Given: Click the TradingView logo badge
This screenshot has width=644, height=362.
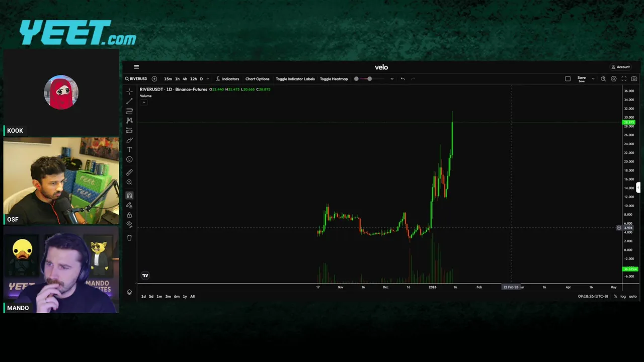Looking at the screenshot, I should coord(145,275).
